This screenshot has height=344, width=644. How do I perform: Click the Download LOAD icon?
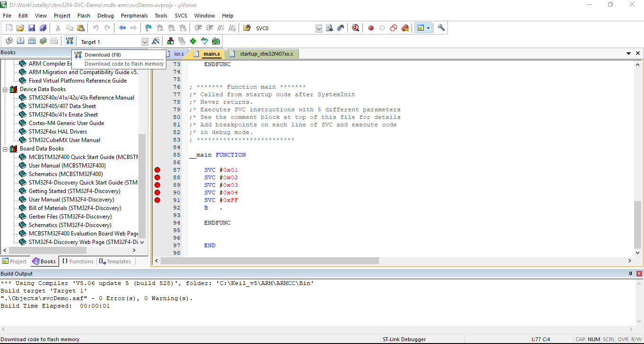(x=69, y=42)
